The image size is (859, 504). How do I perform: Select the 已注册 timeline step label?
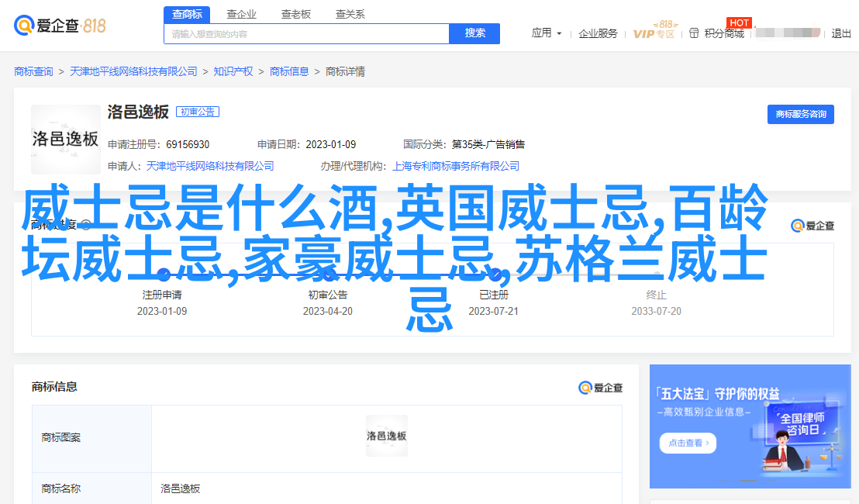tap(494, 295)
